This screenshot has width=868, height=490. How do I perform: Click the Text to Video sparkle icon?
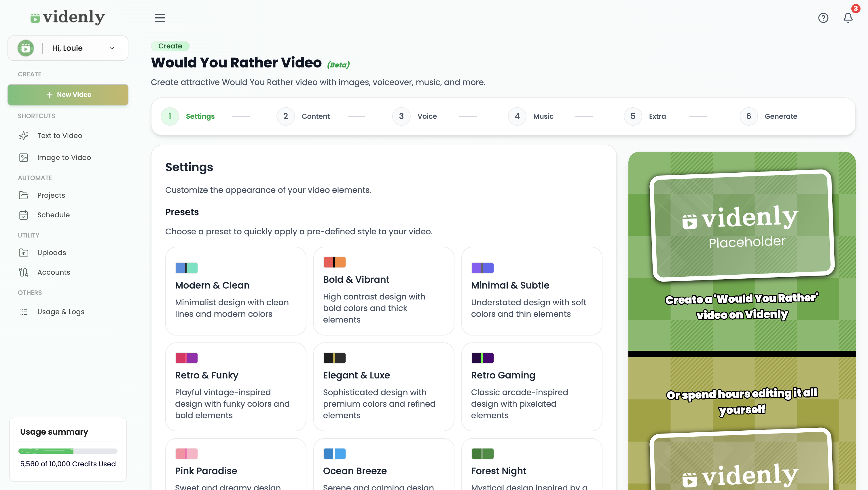point(24,135)
